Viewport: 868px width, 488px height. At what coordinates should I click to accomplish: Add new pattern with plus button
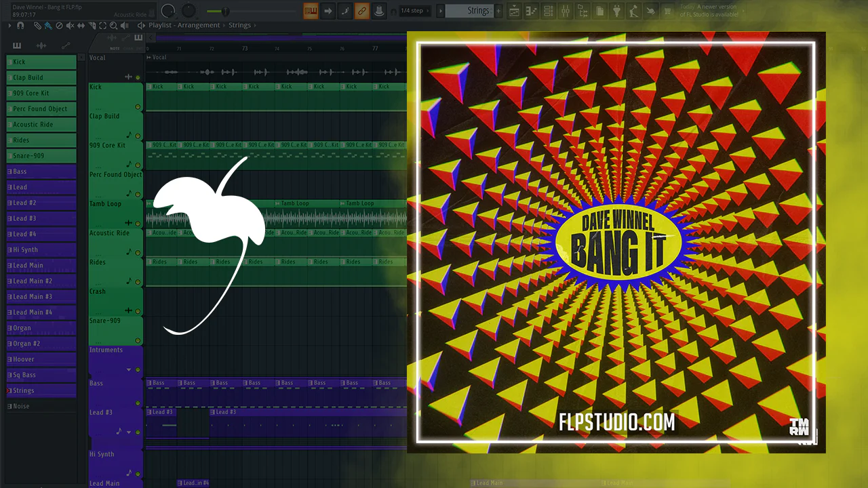[499, 11]
